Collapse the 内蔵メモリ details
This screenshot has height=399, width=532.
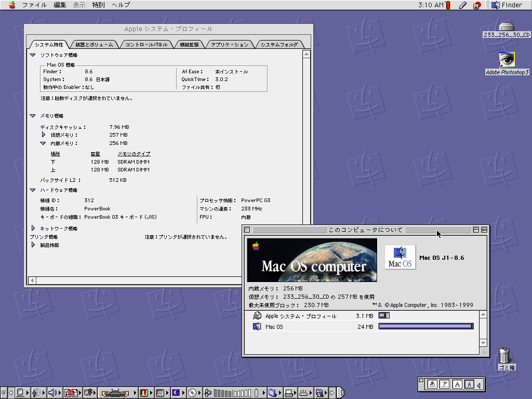(43, 143)
